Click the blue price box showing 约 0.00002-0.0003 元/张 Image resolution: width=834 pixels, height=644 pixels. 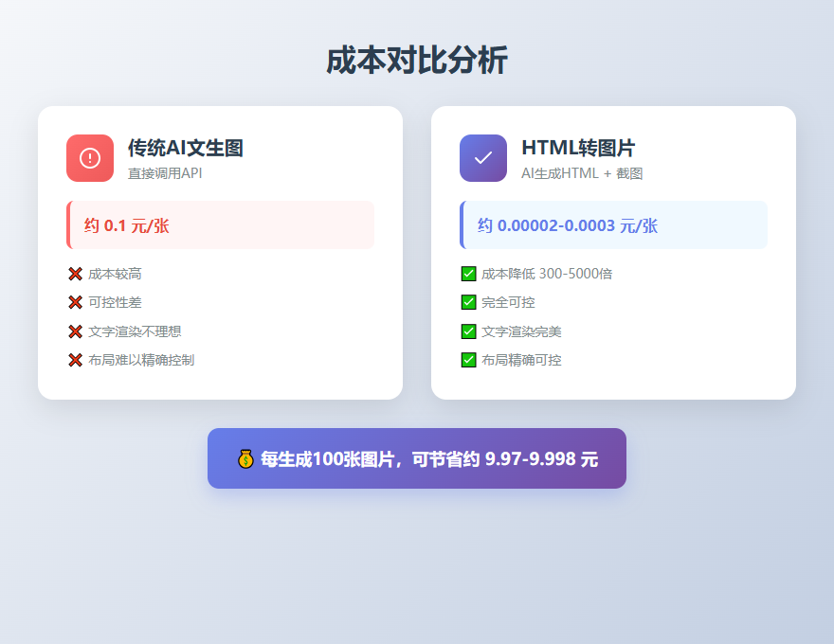tap(614, 224)
